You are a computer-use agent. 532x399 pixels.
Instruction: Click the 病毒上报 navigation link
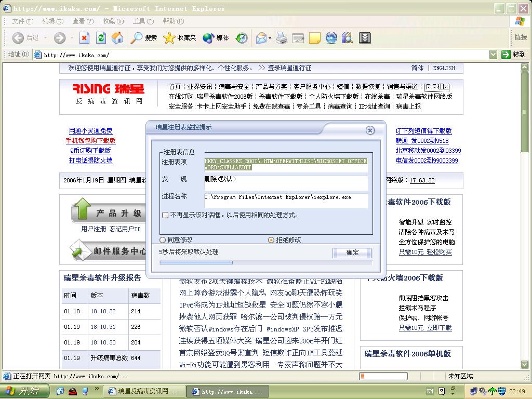pos(408,107)
